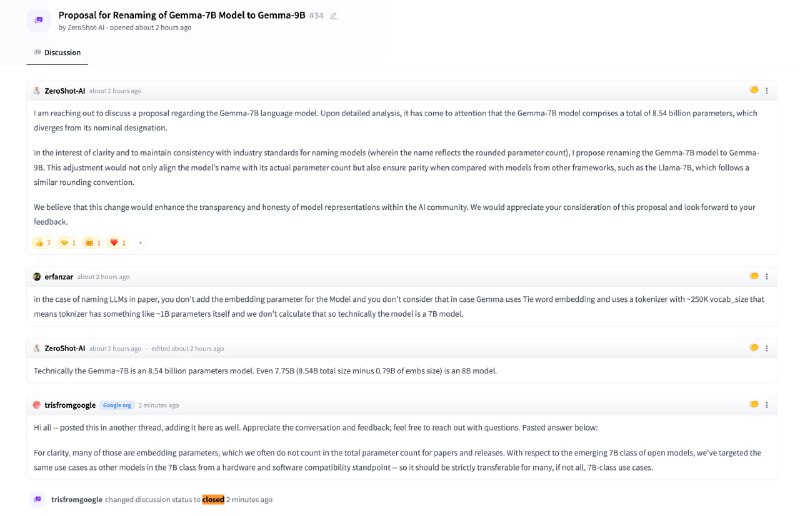This screenshot has height=516, width=800.
Task: Click the edit pencil icon beside discussion title
Action: pos(333,16)
